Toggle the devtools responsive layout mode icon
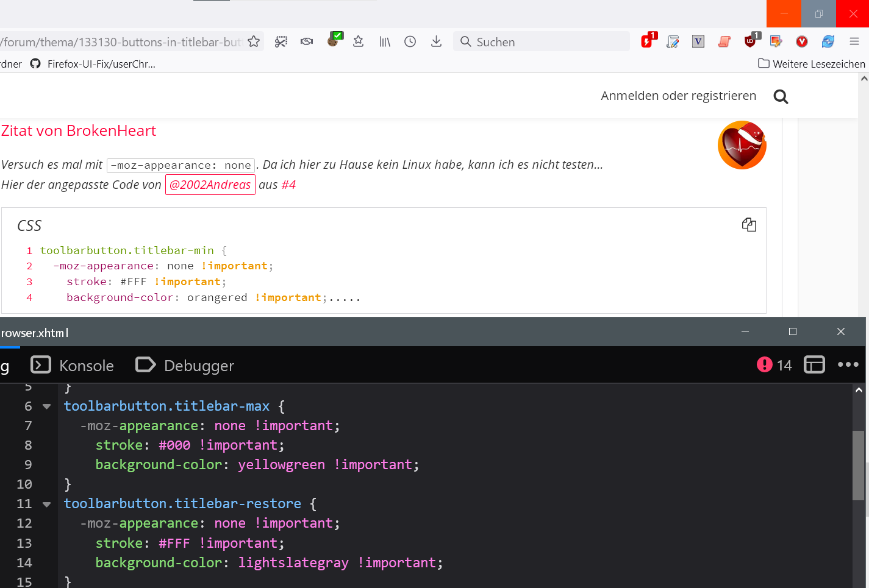Screen dimensions: 869x588 (814, 365)
